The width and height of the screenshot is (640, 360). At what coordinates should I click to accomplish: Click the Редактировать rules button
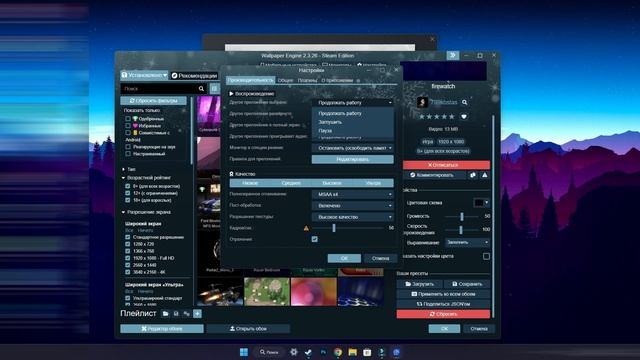pyautogui.click(x=353, y=159)
